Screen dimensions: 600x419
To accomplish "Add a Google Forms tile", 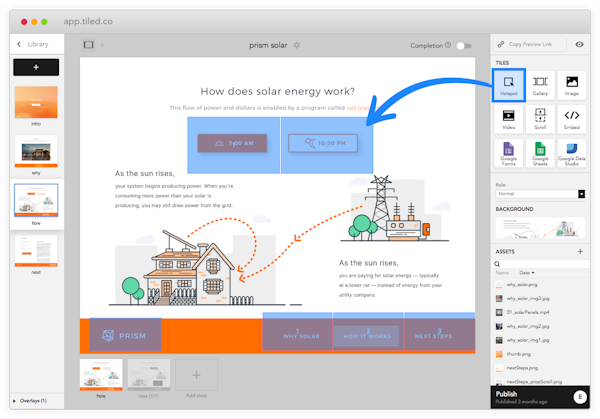I will click(508, 154).
